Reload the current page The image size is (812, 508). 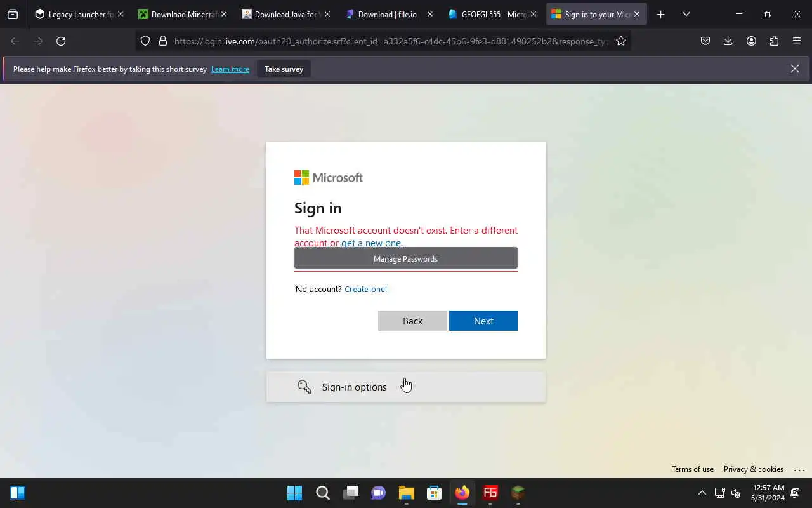[x=61, y=41]
